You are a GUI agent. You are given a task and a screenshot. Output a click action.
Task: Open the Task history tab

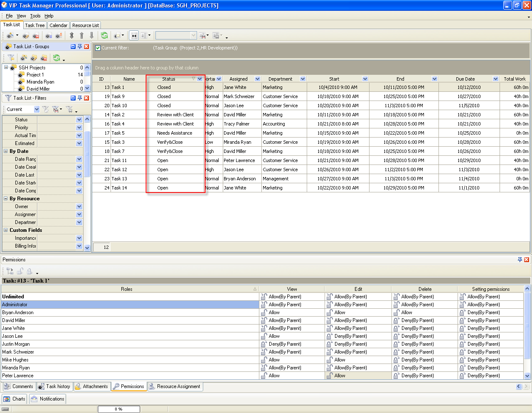coord(54,386)
